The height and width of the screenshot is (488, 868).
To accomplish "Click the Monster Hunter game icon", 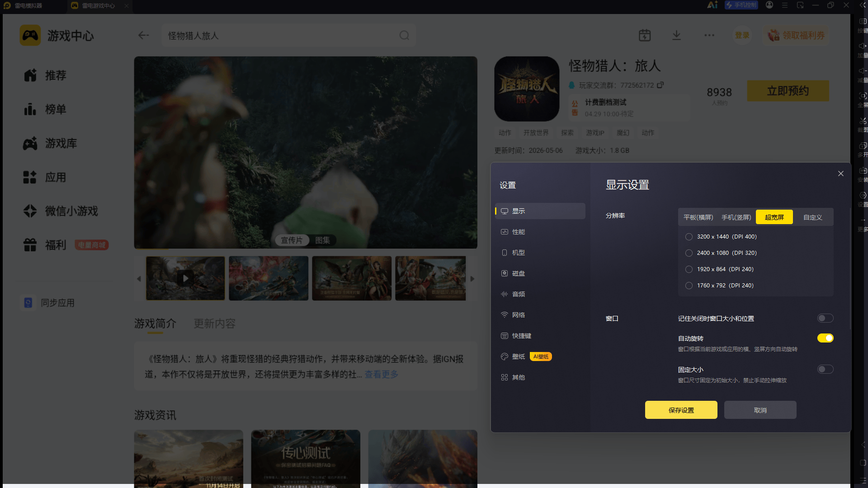I will (x=527, y=89).
